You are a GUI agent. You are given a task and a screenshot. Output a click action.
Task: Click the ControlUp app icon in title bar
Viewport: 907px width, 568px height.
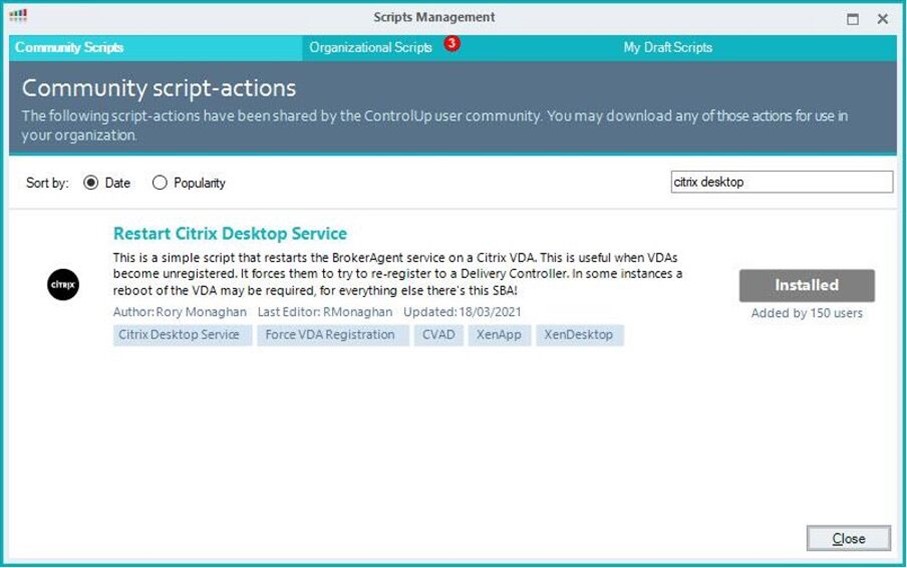click(x=18, y=16)
